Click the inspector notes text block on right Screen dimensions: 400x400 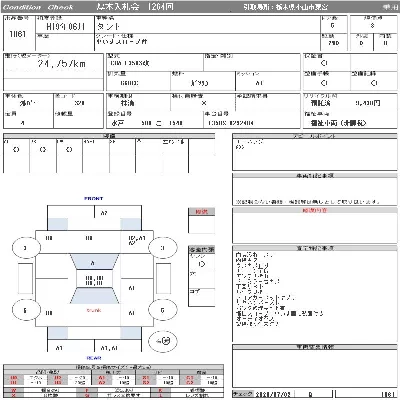279,289
